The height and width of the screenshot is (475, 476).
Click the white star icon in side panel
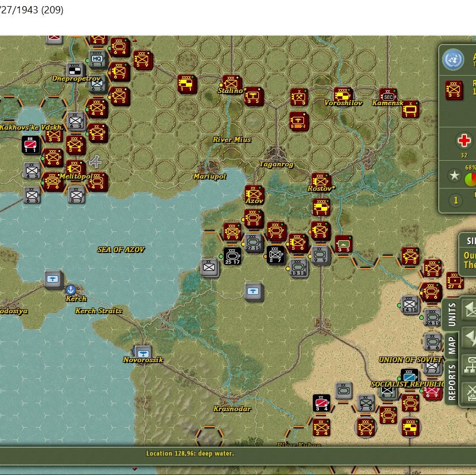(454, 175)
